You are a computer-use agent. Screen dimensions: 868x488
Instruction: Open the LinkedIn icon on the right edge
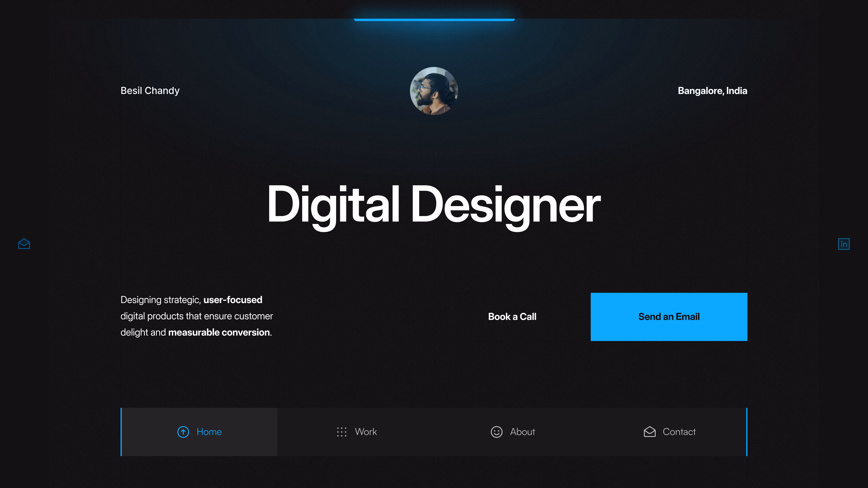point(844,244)
